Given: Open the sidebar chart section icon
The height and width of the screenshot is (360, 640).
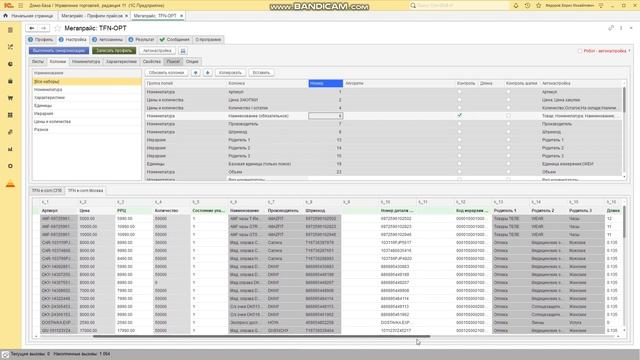Looking at the screenshot, I should click(x=11, y=149).
